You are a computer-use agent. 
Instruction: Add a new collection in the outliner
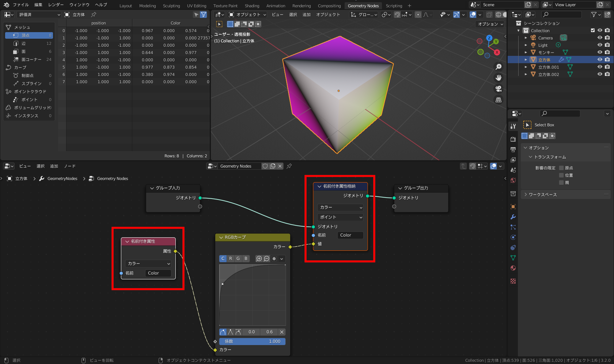point(607,15)
